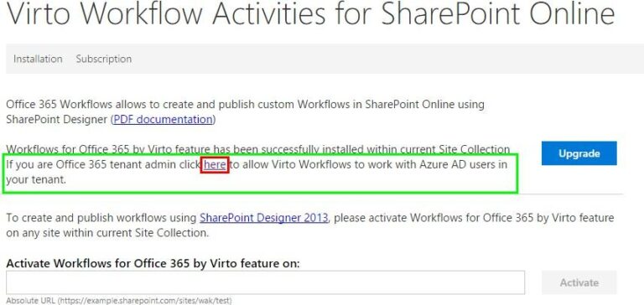Click the Absolute URL hint text
644x305 pixels.
click(x=119, y=301)
